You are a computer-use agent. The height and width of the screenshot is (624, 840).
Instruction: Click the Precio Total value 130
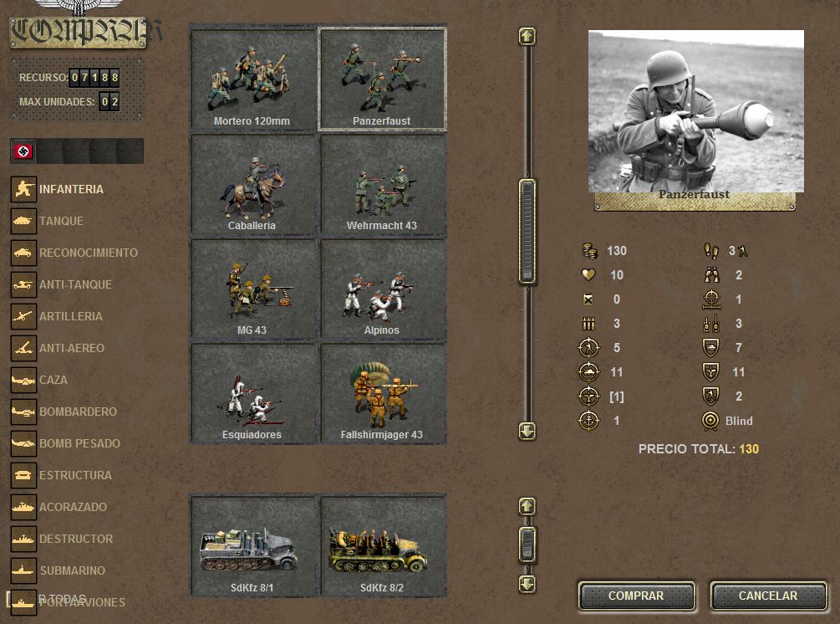click(x=749, y=449)
